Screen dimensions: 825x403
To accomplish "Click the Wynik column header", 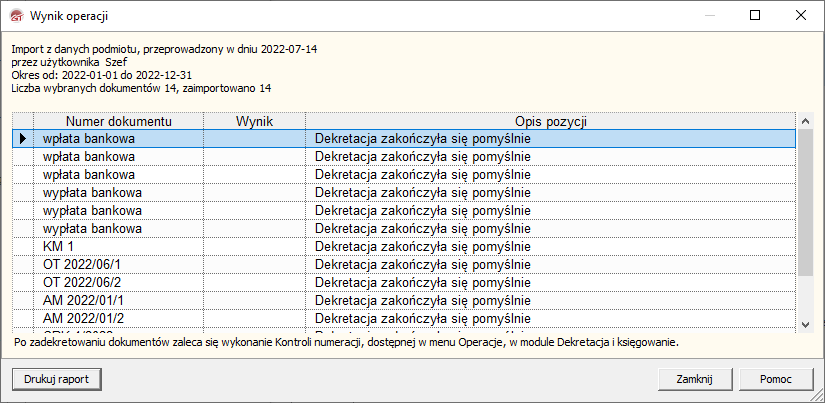I will tap(254, 121).
